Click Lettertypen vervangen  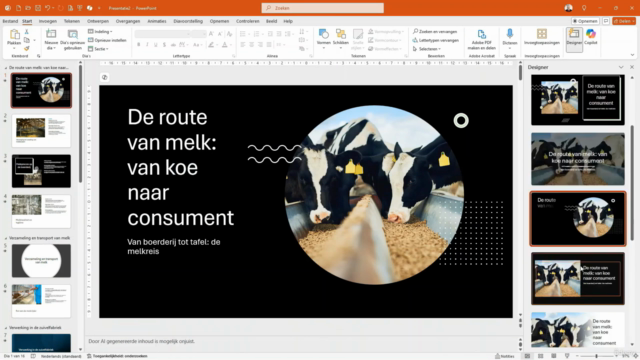(x=436, y=40)
